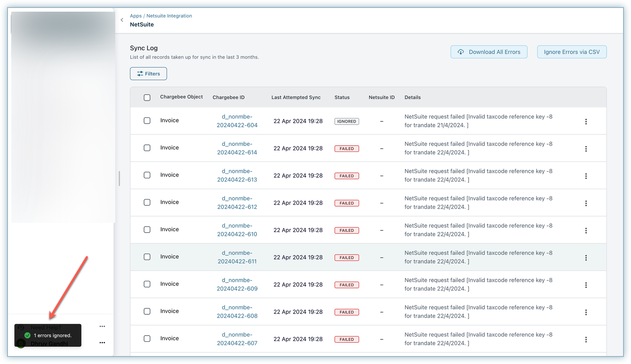The height and width of the screenshot is (364, 631).
Task: Open row actions for invoice 20240422-611
Action: pyautogui.click(x=586, y=258)
